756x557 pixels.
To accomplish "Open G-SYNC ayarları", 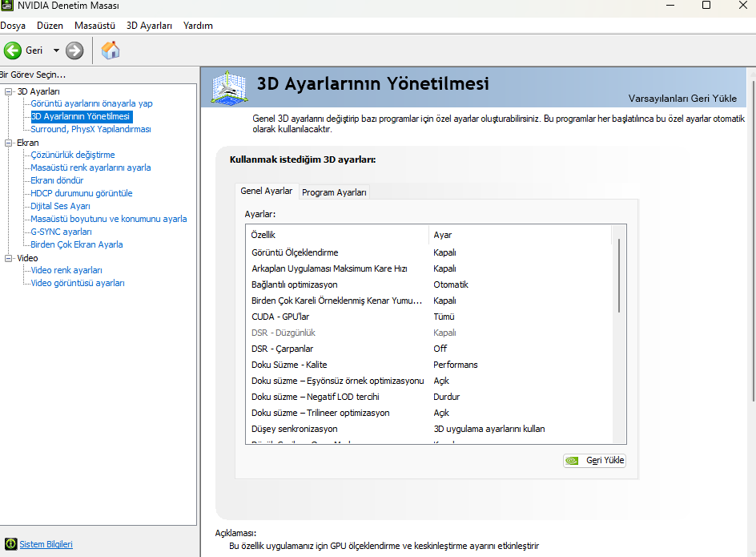I will click(61, 232).
